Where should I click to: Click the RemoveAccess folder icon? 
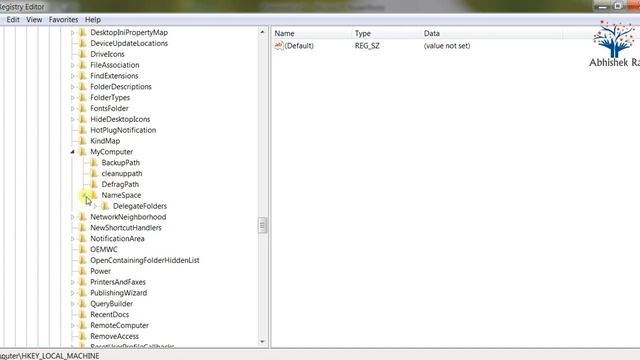[x=82, y=336]
